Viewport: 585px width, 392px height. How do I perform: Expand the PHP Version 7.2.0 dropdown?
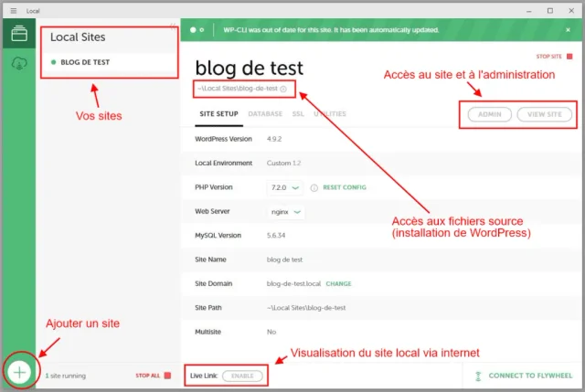click(285, 187)
